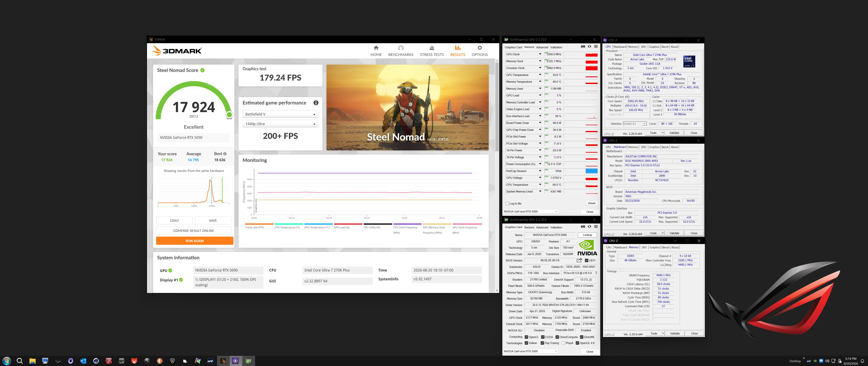Toggle the DirectML checkbox
Screen dimensions: 868x366
click(x=582, y=337)
